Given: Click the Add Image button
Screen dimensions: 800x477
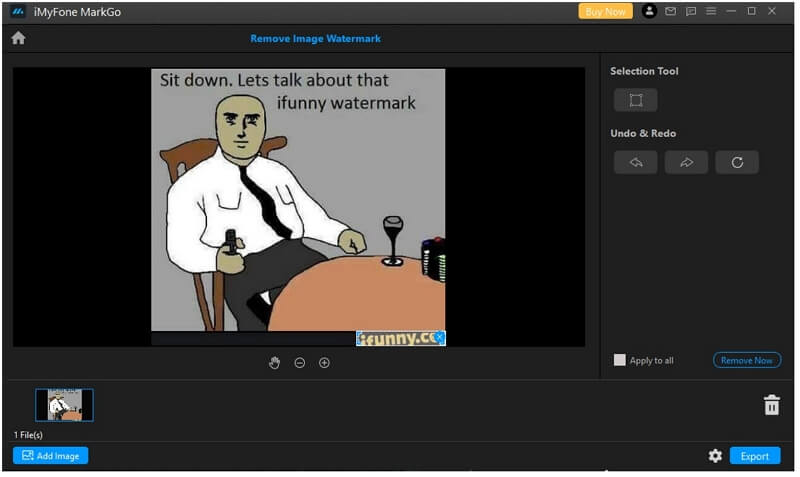Looking at the screenshot, I should coord(51,458).
